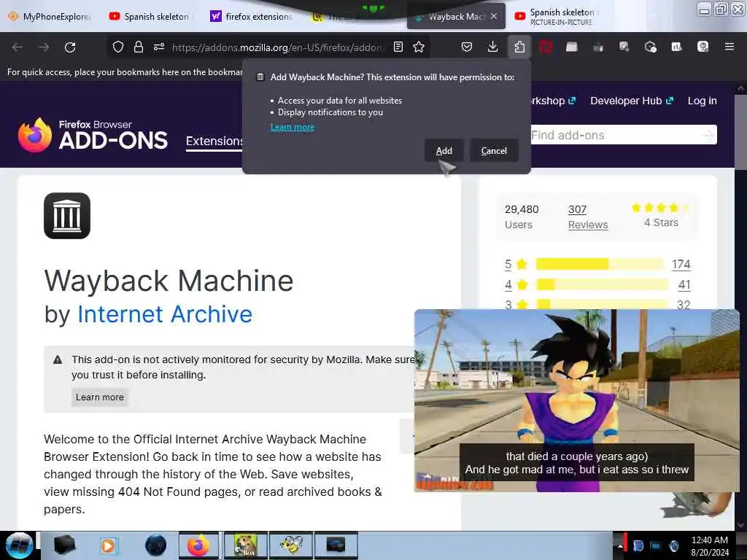Viewport: 747px width, 560px height.
Task: Open the 4 star rating number link
Action: 508,285
